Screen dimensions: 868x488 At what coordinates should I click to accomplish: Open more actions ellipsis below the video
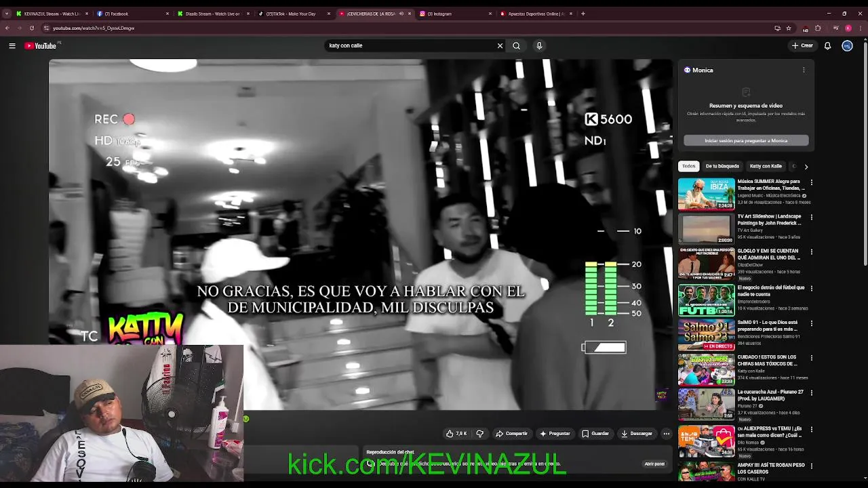667,433
